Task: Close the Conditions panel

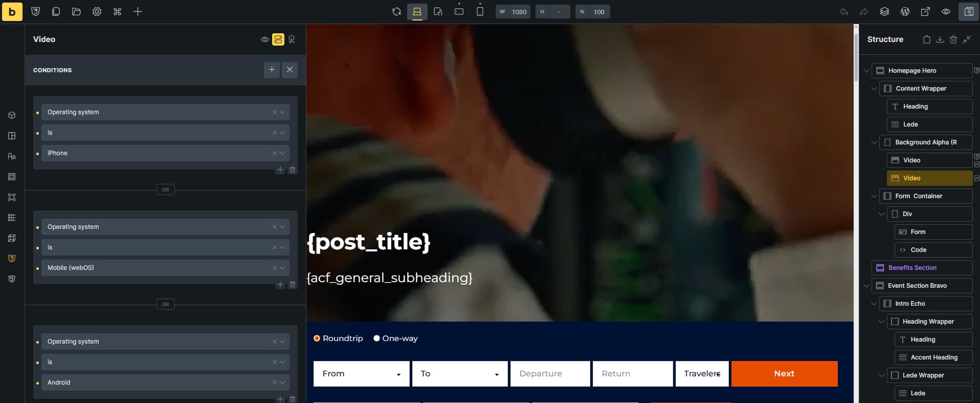Action: pos(289,70)
